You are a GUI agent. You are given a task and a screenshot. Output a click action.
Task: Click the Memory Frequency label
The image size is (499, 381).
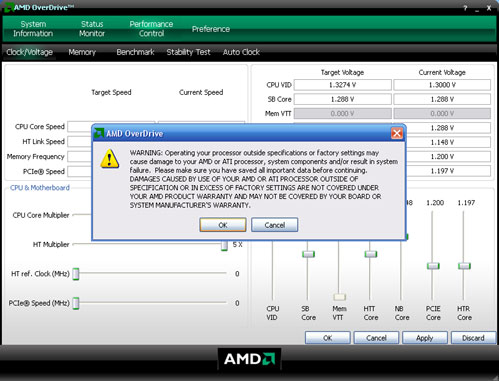click(x=35, y=157)
